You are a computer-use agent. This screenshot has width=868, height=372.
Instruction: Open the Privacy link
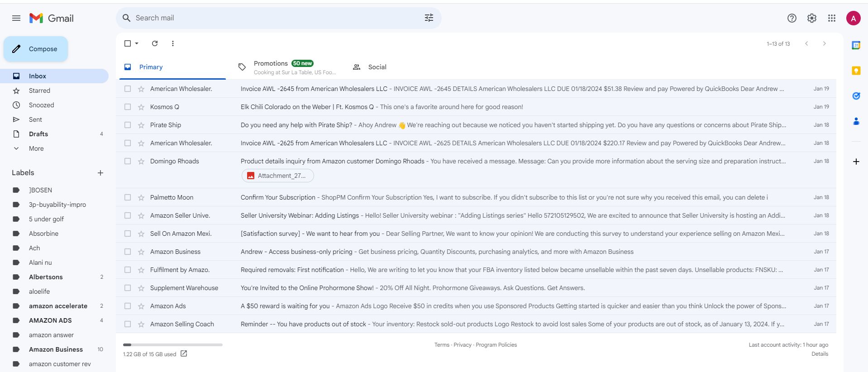[463, 345]
